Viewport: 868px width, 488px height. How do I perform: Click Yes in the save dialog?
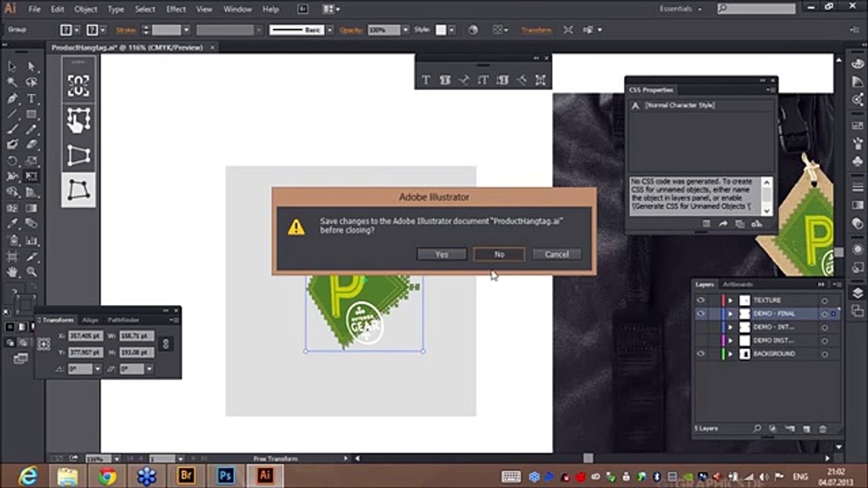441,254
